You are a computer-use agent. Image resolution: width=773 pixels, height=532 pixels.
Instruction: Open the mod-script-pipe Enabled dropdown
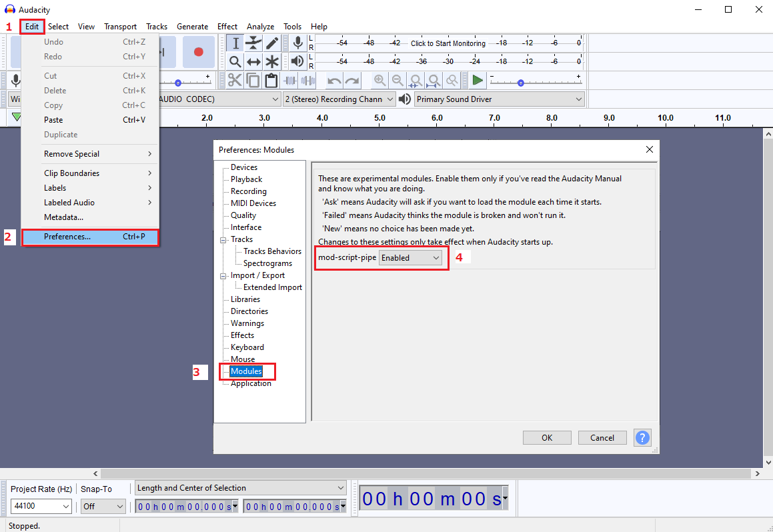(410, 257)
